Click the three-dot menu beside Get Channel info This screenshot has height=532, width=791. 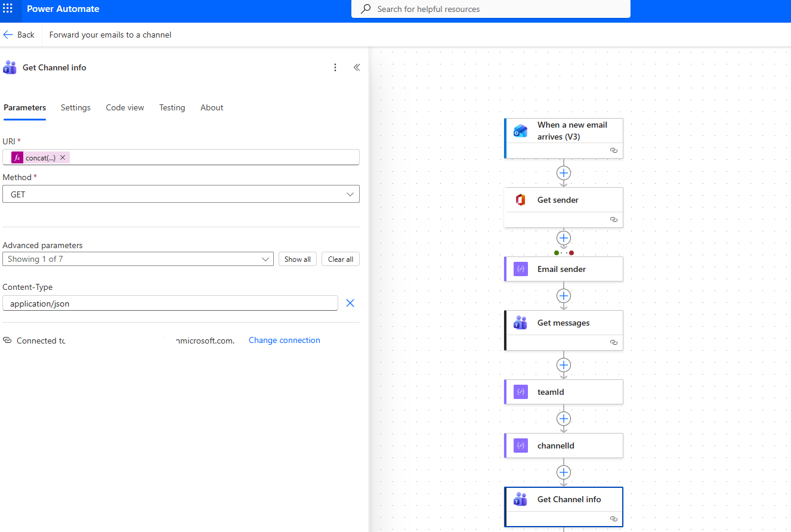(335, 67)
